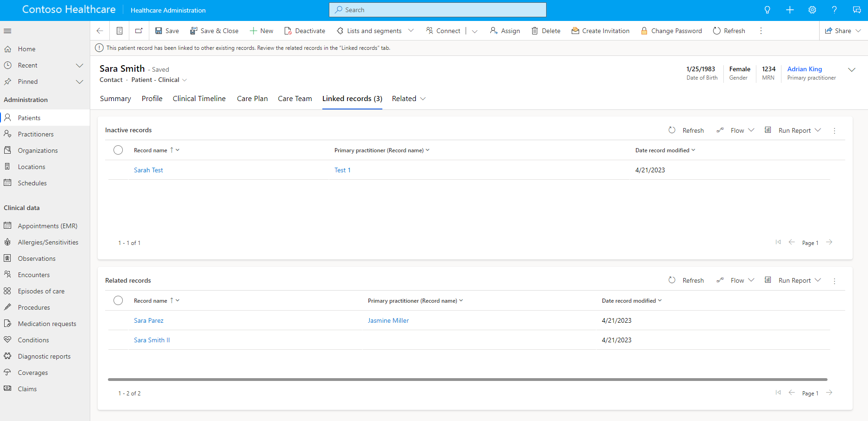The width and height of the screenshot is (868, 421).
Task: Click the plus quick create icon
Action: click(790, 10)
